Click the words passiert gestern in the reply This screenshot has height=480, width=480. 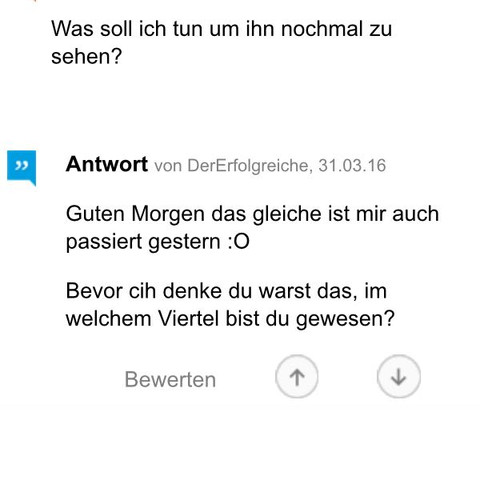pyautogui.click(x=143, y=243)
